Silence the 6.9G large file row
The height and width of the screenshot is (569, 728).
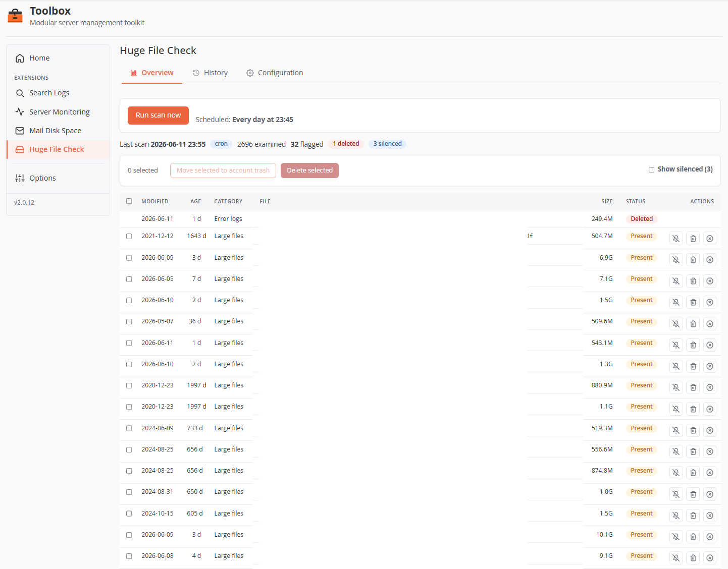point(676,260)
